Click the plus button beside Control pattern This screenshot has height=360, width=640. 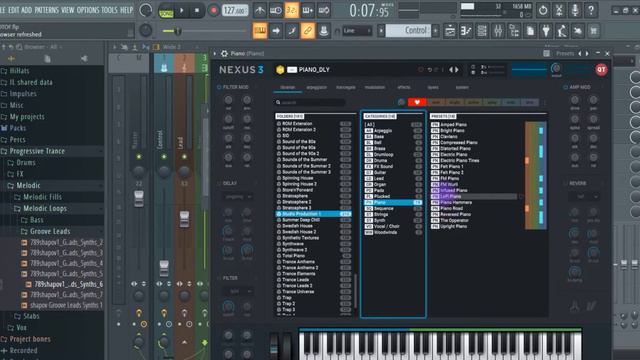point(436,31)
